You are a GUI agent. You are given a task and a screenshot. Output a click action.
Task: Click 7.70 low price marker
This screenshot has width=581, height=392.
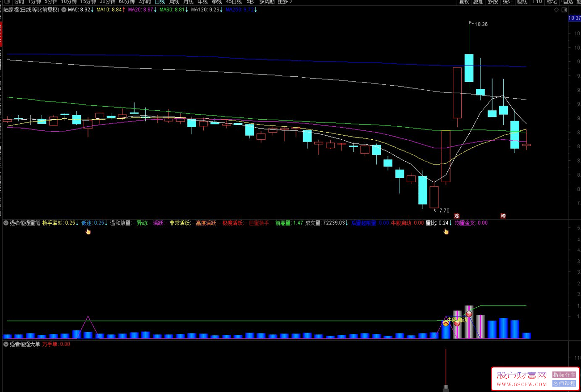444,210
